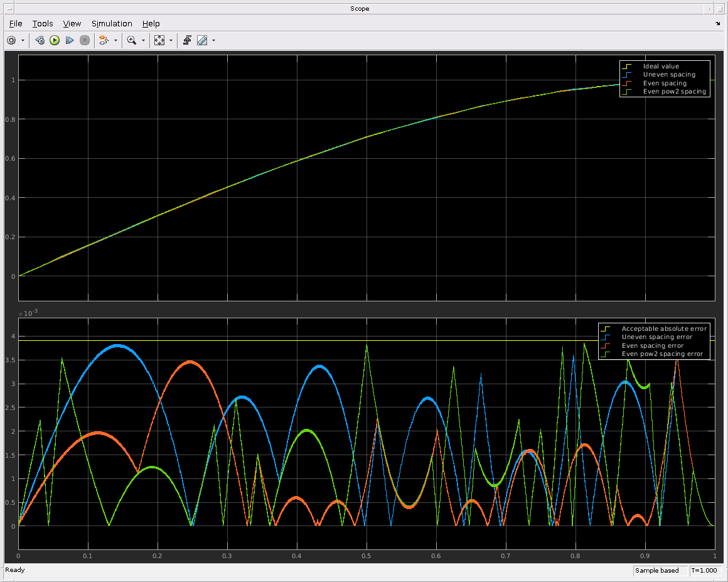Viewport: 728px width, 582px height.
Task: Click the Highlight Simulink Block icon
Action: (104, 40)
